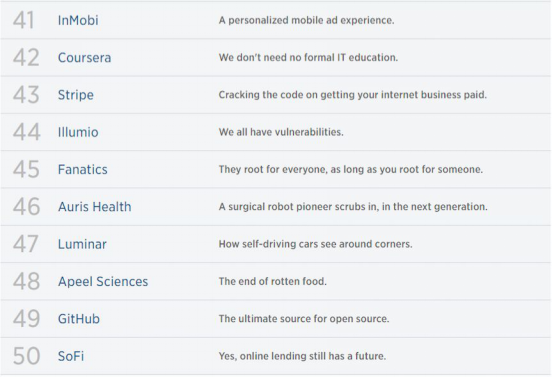Open the SoFi company link
The image size is (552, 377).
click(71, 356)
